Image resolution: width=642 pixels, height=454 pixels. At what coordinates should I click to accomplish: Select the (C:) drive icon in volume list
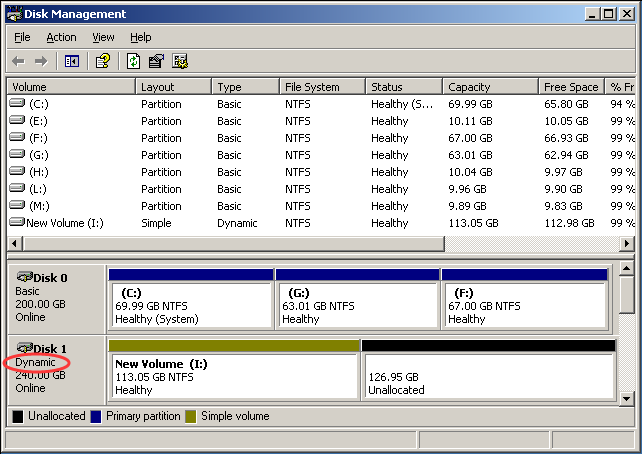point(17,103)
